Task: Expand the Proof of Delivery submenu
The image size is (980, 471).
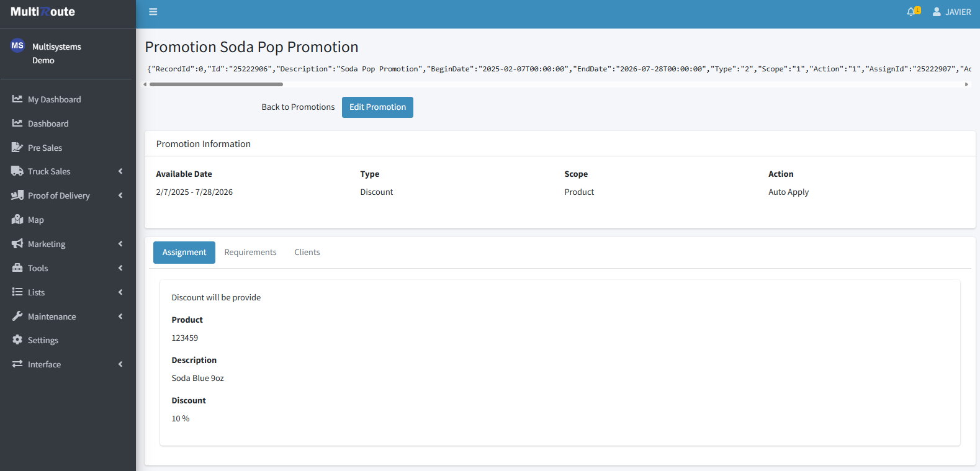Action: click(120, 195)
